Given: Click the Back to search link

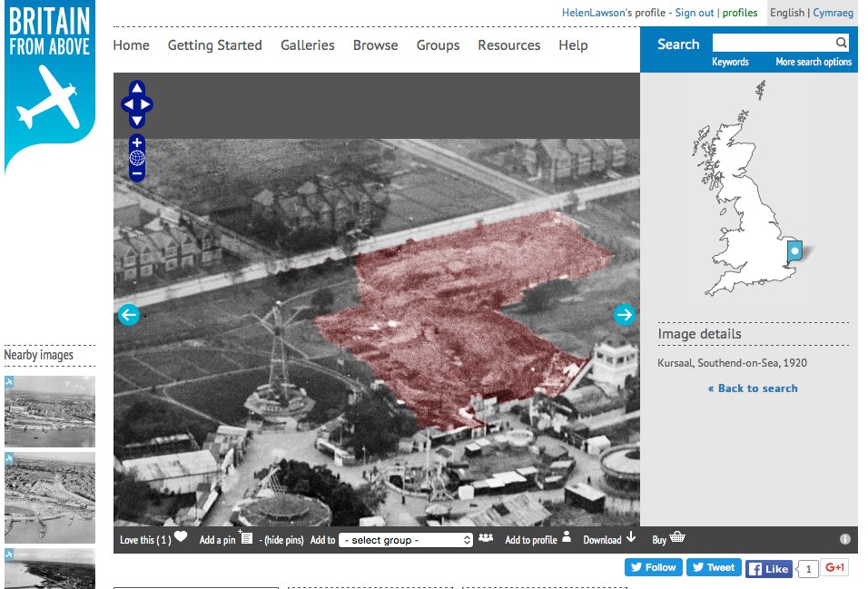Looking at the screenshot, I should click(753, 388).
